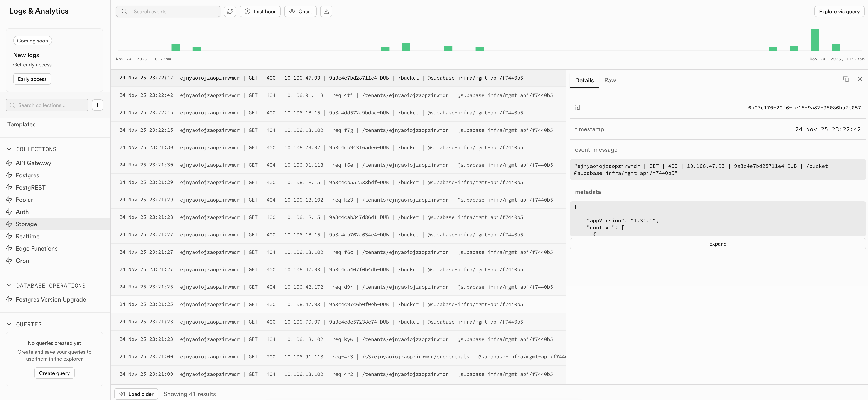This screenshot has width=868, height=400.
Task: Collapse the DATABASE OPERATIONS section
Action: 9,285
